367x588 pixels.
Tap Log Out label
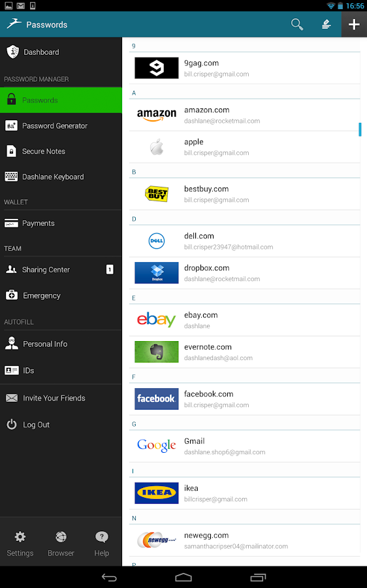[x=36, y=425]
